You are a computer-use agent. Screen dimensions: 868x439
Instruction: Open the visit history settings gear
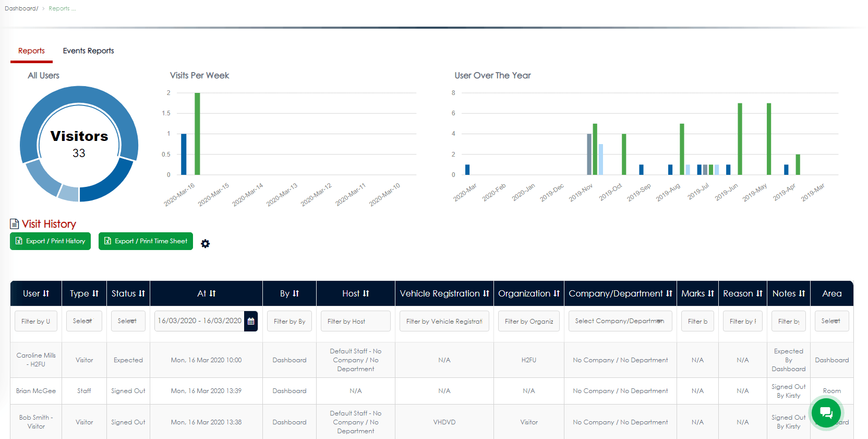pos(206,244)
